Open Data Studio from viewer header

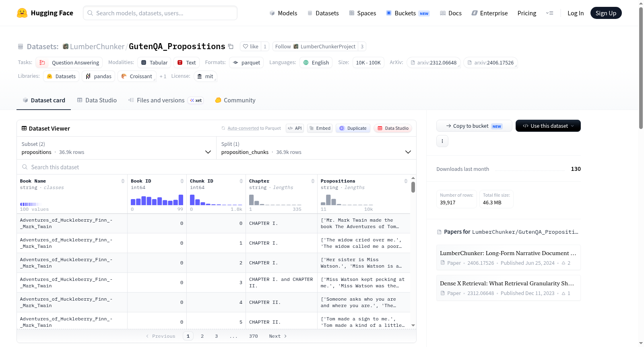(393, 128)
